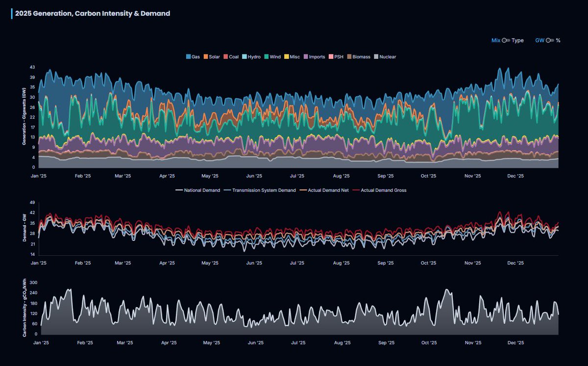This screenshot has height=366, width=588.
Task: Toggle Transmission System Demand legend entry
Action: point(260,190)
